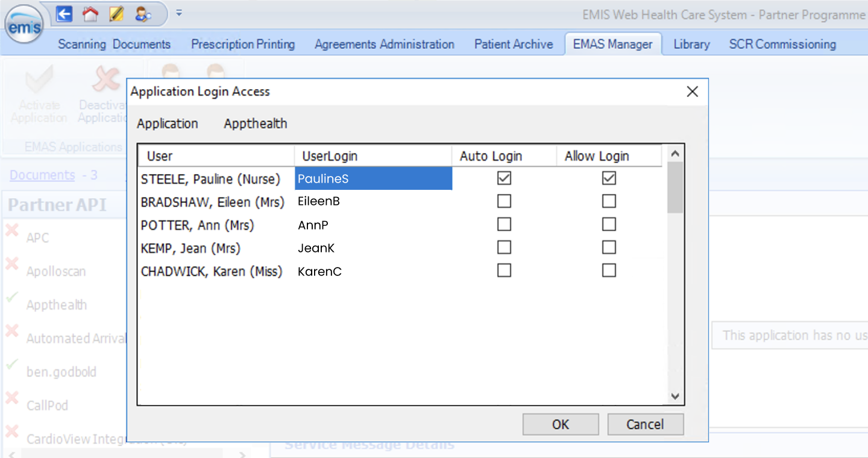Image resolution: width=868 pixels, height=458 pixels.
Task: Click the Auto Login column header
Action: coord(504,156)
